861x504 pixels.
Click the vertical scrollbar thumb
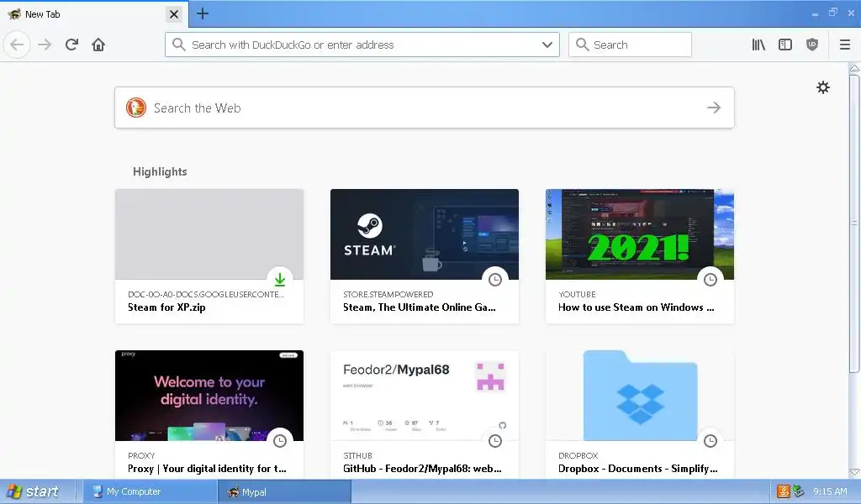point(854,223)
